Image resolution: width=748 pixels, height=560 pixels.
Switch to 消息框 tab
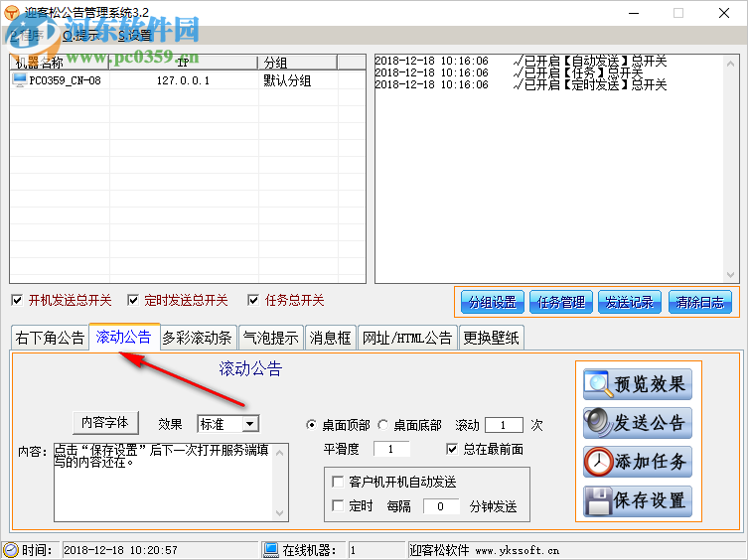[x=330, y=338]
